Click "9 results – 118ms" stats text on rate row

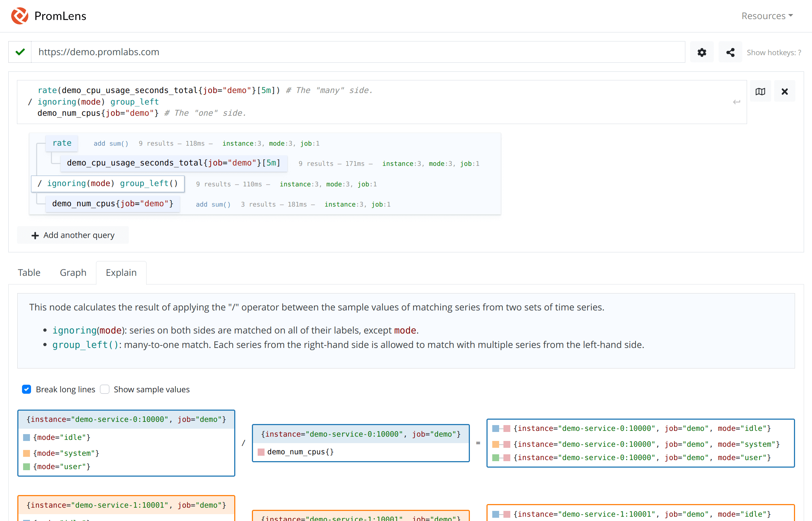tap(171, 144)
